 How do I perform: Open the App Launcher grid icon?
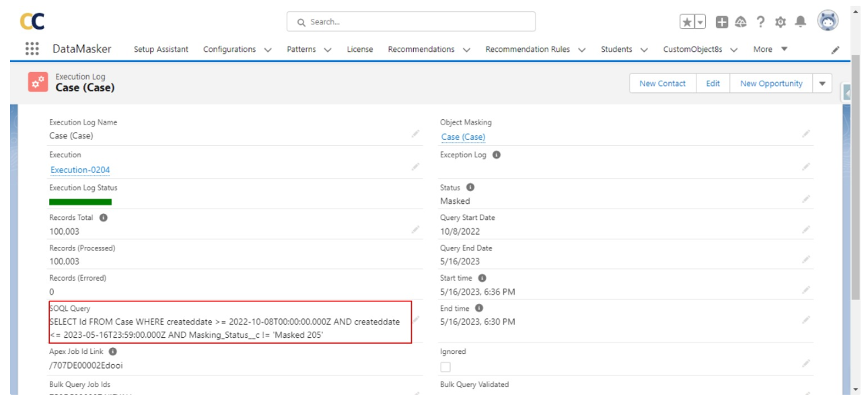32,49
